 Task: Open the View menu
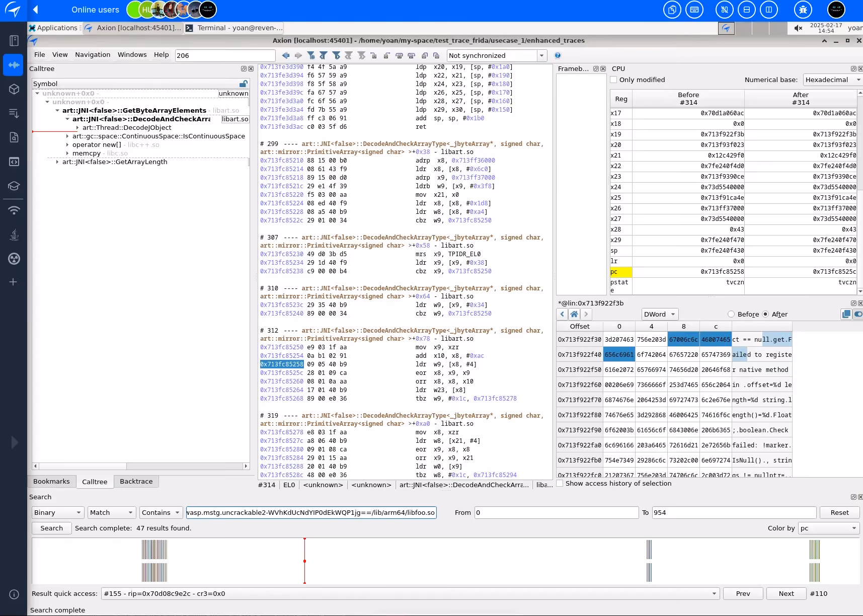tap(60, 54)
